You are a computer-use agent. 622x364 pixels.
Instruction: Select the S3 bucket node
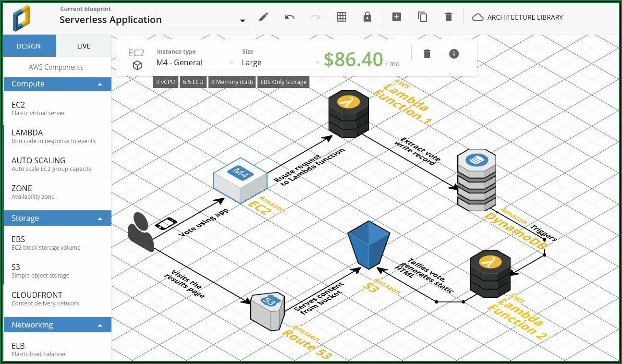coord(368,245)
